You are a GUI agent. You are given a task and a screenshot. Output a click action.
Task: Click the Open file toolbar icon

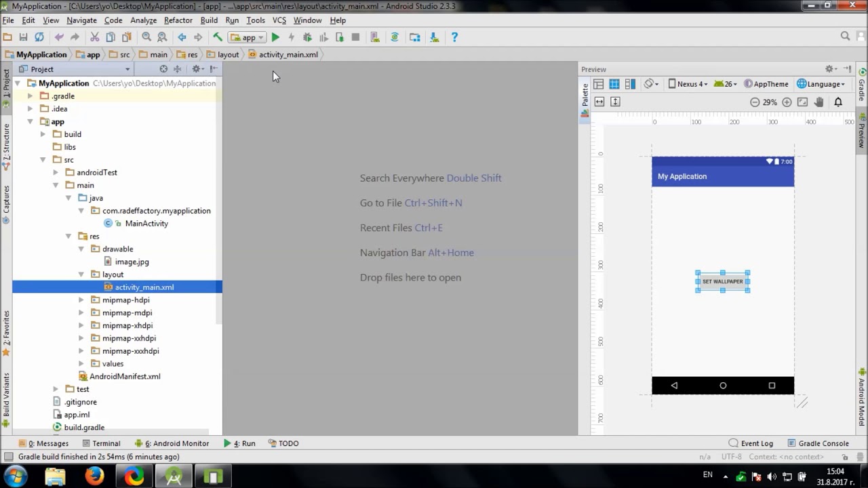(8, 37)
